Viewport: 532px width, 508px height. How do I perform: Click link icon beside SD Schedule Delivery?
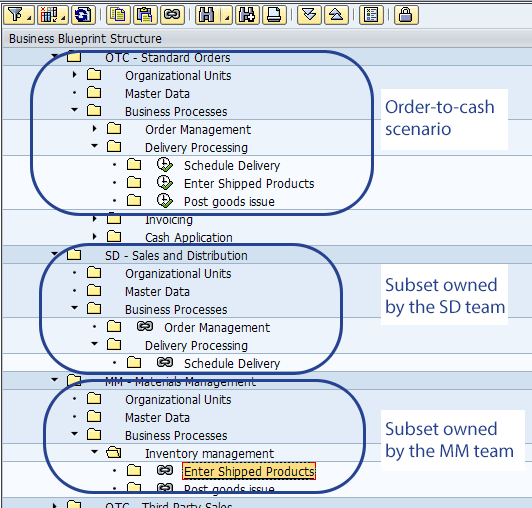[x=165, y=362]
